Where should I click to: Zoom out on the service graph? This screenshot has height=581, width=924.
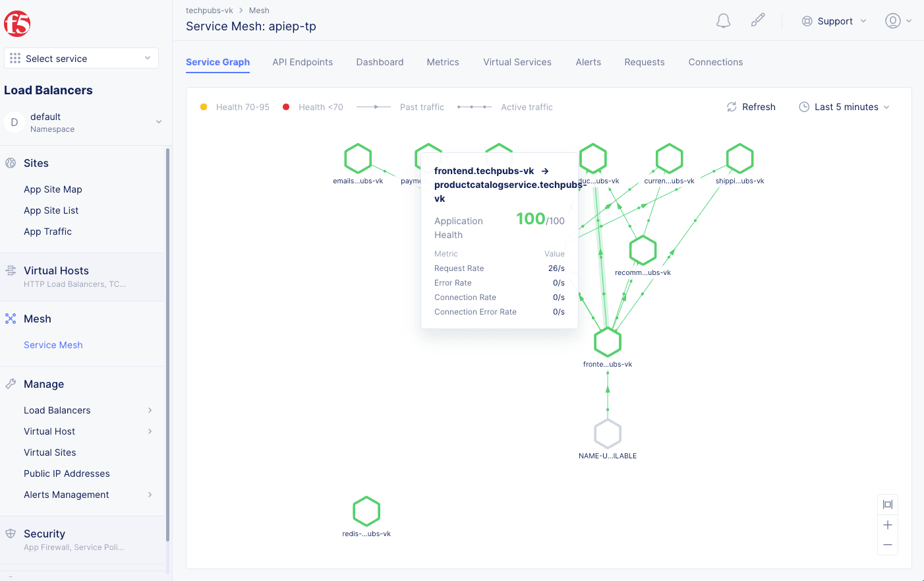click(x=888, y=545)
